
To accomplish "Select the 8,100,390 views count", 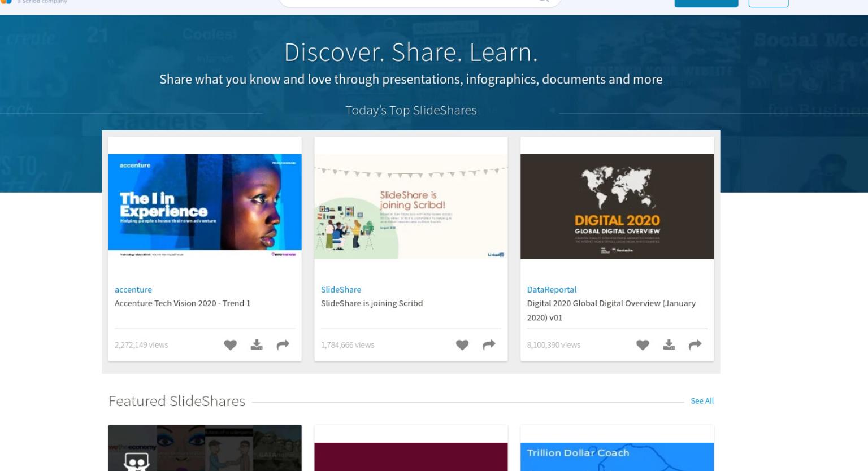I will (x=554, y=345).
